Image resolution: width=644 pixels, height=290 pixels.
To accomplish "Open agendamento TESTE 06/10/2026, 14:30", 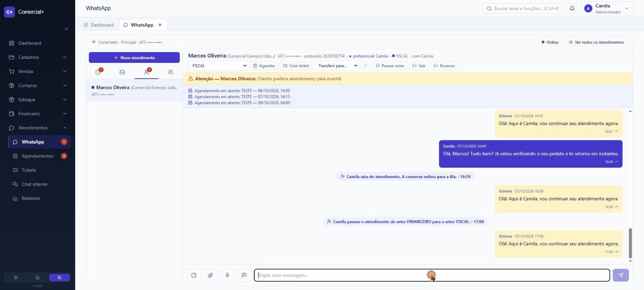I will [239, 91].
